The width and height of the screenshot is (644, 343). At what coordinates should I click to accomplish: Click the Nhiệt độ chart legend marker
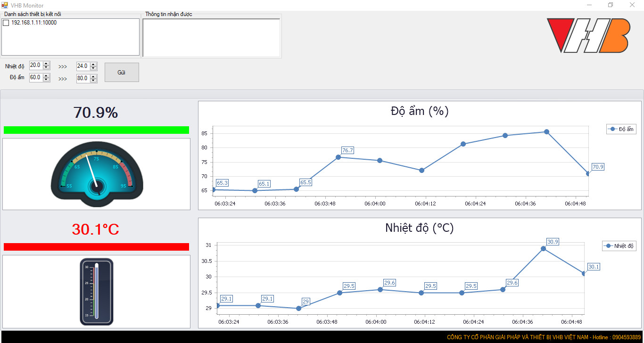(608, 246)
